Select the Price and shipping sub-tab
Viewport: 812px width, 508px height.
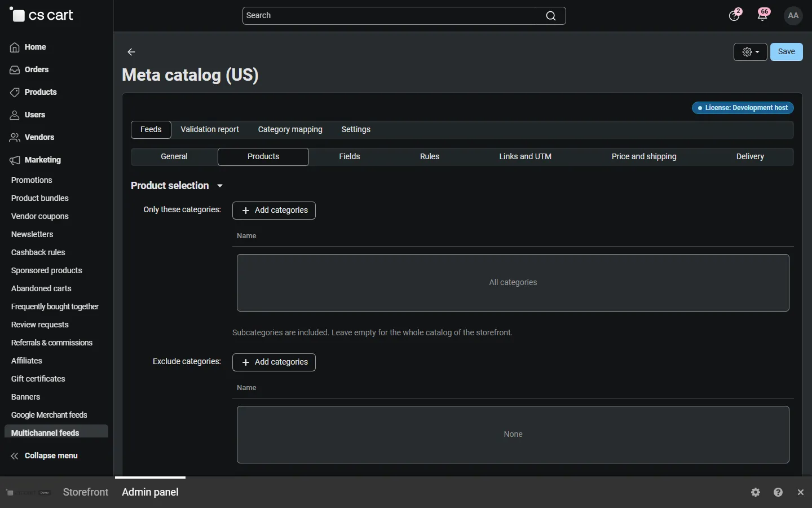[644, 157]
